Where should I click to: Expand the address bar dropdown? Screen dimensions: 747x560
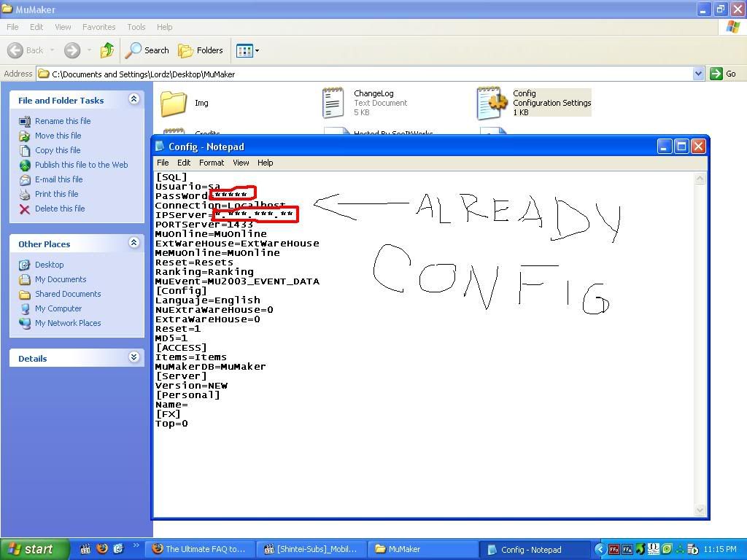(698, 74)
